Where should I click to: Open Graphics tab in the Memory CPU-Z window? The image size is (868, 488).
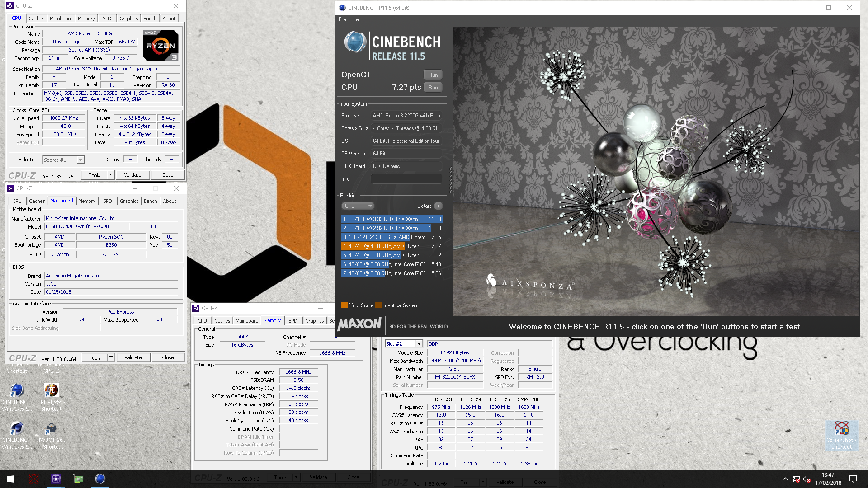click(x=314, y=321)
